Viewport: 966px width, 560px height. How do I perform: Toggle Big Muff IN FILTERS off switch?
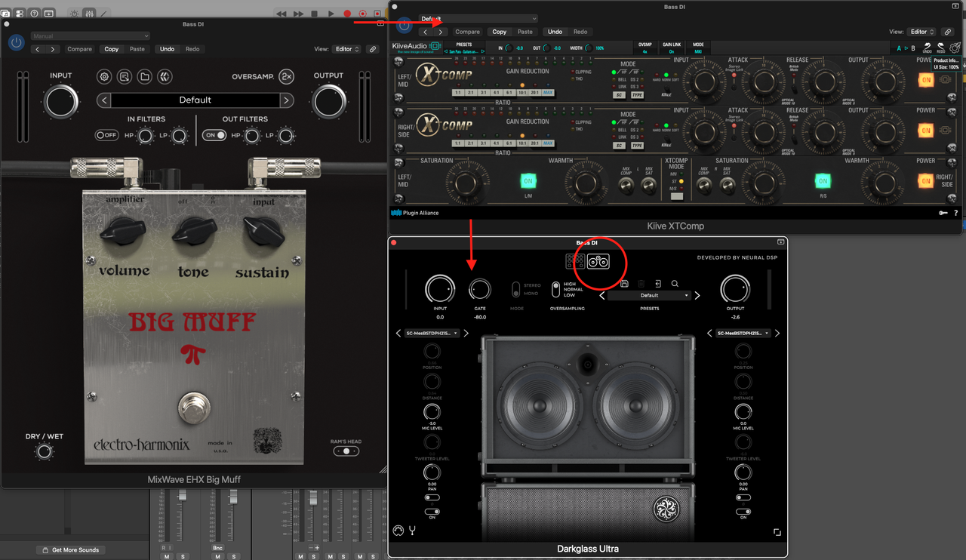(x=106, y=135)
